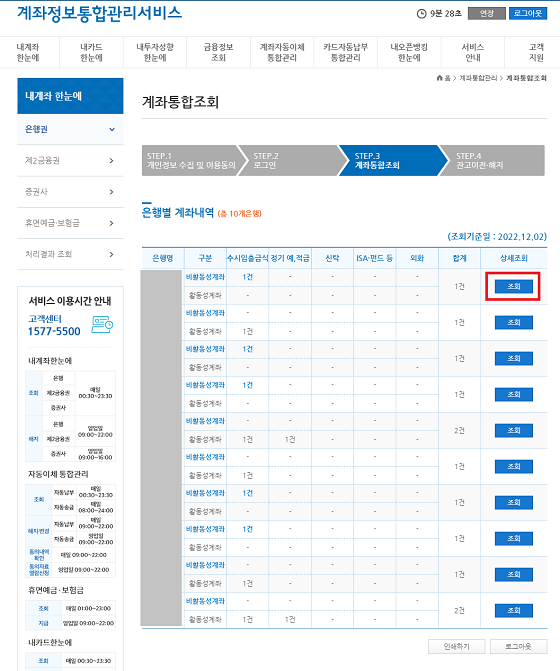Open the 계좌자동이체 통합관리 menu
Screen dimensions: 560x671
[282, 52]
